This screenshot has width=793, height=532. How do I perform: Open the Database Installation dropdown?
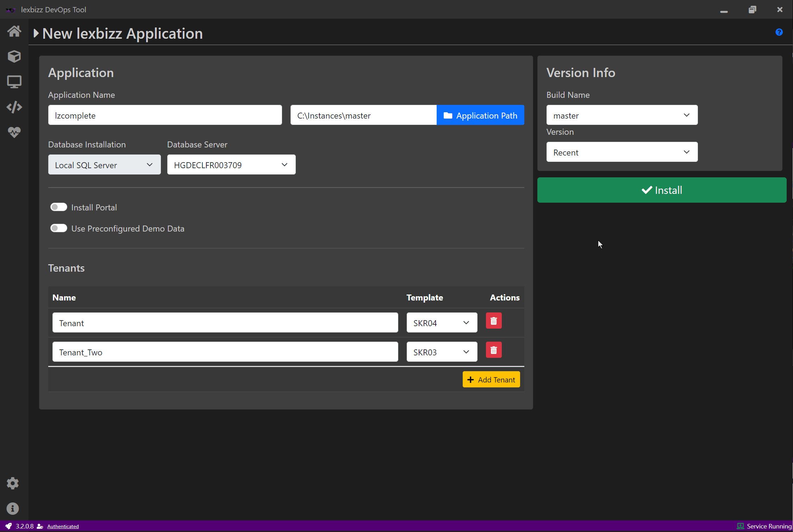(105, 165)
